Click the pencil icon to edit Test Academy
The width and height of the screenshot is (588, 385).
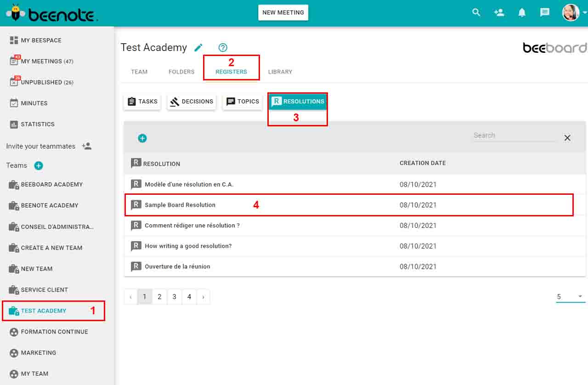198,48
